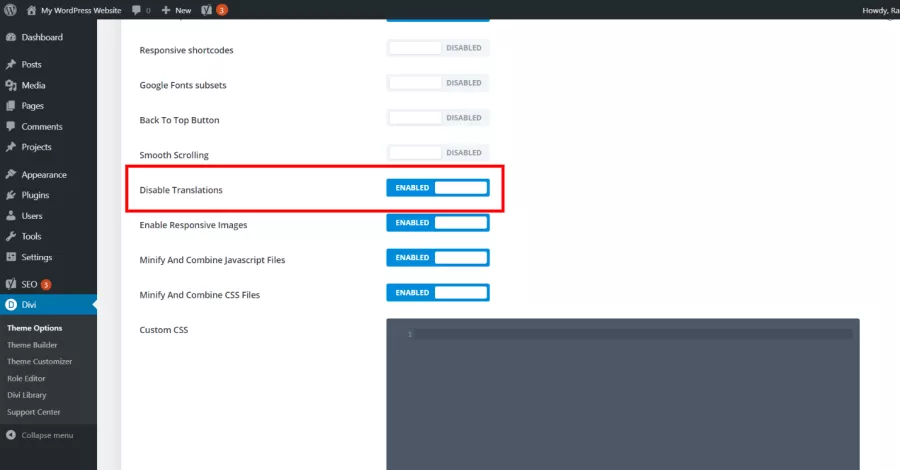Open Divi Library submenu

point(26,395)
